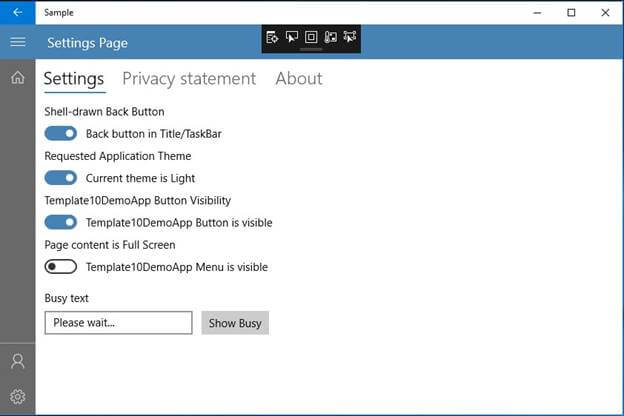This screenshot has height=416, width=624.
Task: Click the back arrow in title bar
Action: pyautogui.click(x=18, y=12)
